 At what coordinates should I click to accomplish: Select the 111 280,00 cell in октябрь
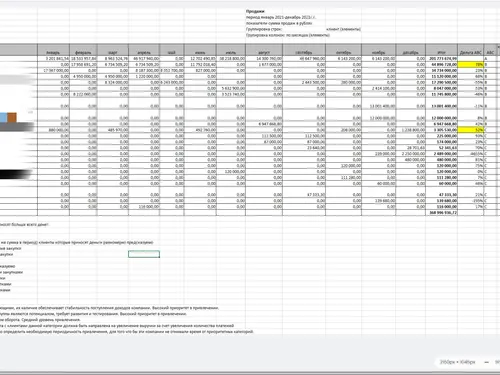pyautogui.click(x=343, y=177)
